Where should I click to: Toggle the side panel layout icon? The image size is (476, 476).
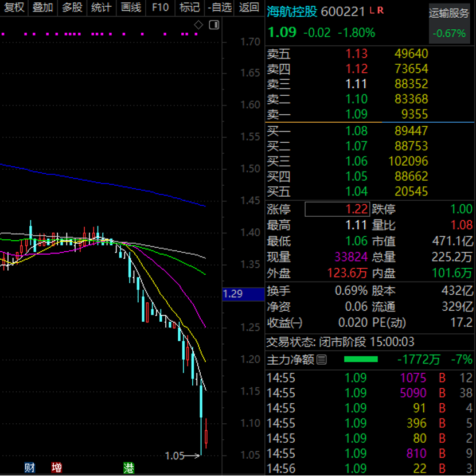pyautogui.click(x=214, y=25)
